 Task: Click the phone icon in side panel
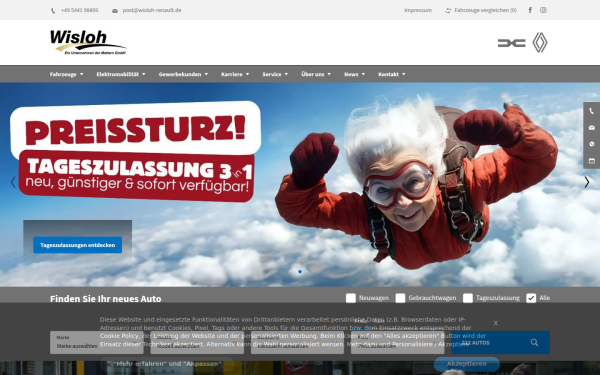tap(592, 111)
